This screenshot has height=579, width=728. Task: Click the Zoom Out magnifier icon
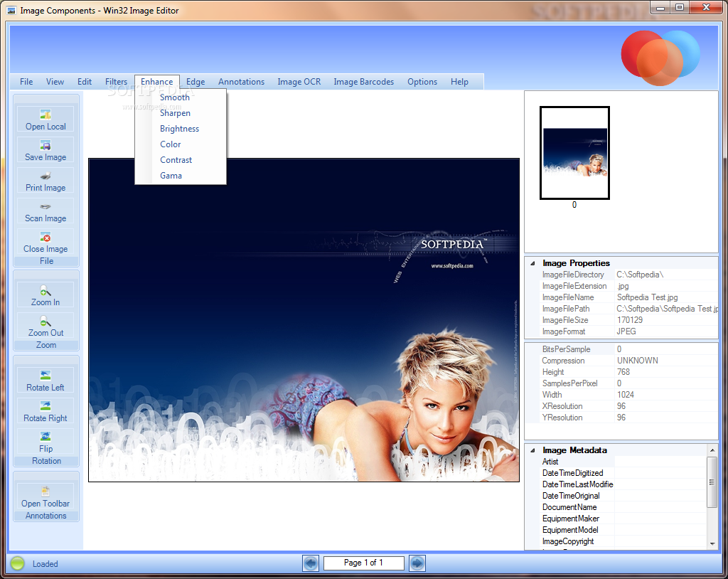click(x=45, y=321)
